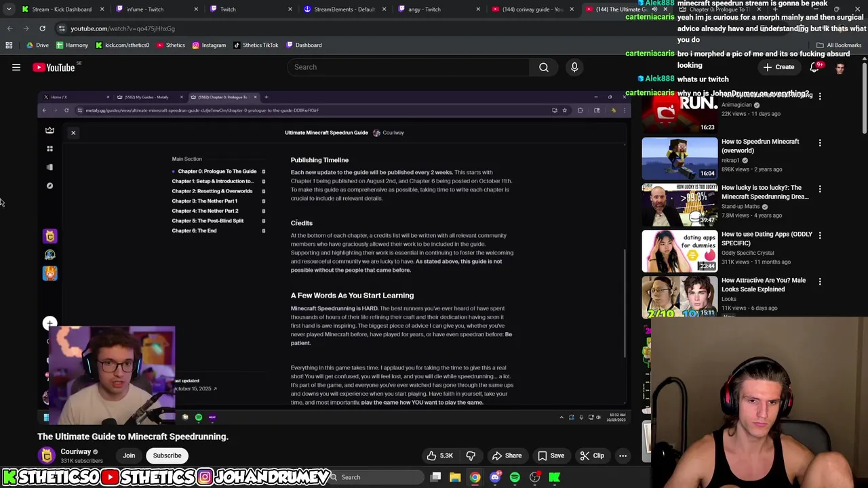Open the Kick app in the taskbar
Screen dimensions: 868x488
[x=555, y=477]
